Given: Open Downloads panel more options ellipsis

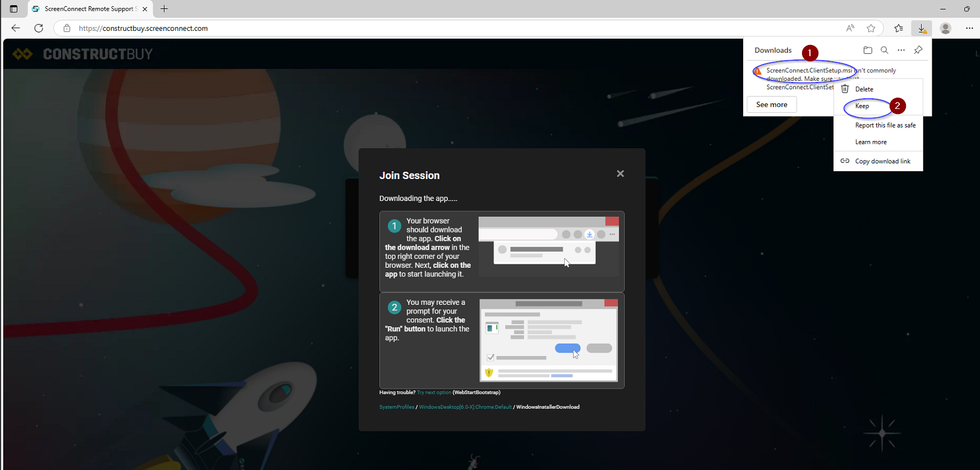Looking at the screenshot, I should tap(901, 50).
